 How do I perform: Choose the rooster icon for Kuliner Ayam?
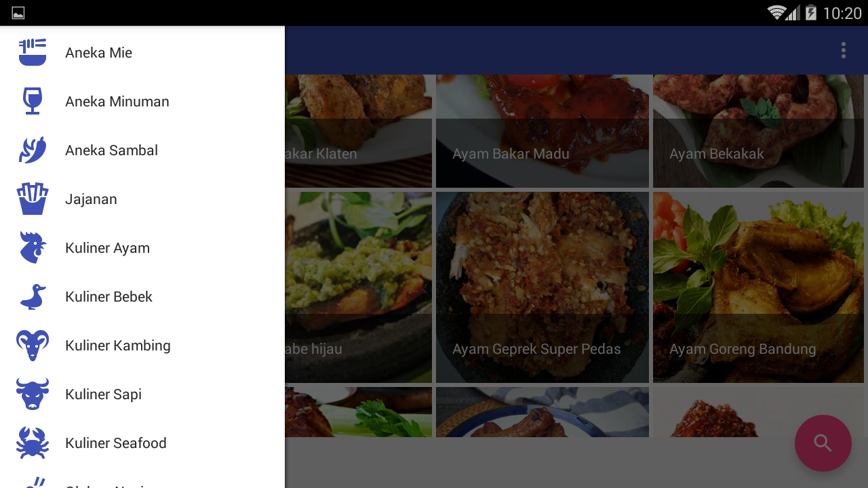click(33, 248)
